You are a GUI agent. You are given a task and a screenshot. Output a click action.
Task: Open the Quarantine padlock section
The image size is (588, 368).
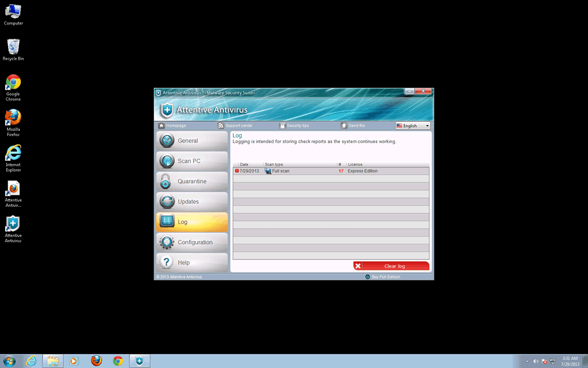191,182
